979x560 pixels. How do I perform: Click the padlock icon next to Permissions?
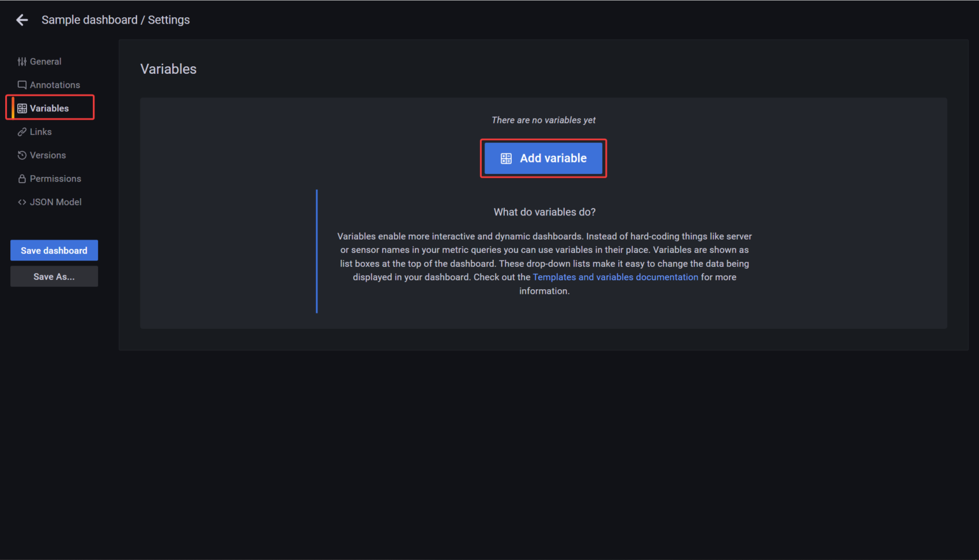[x=22, y=178]
